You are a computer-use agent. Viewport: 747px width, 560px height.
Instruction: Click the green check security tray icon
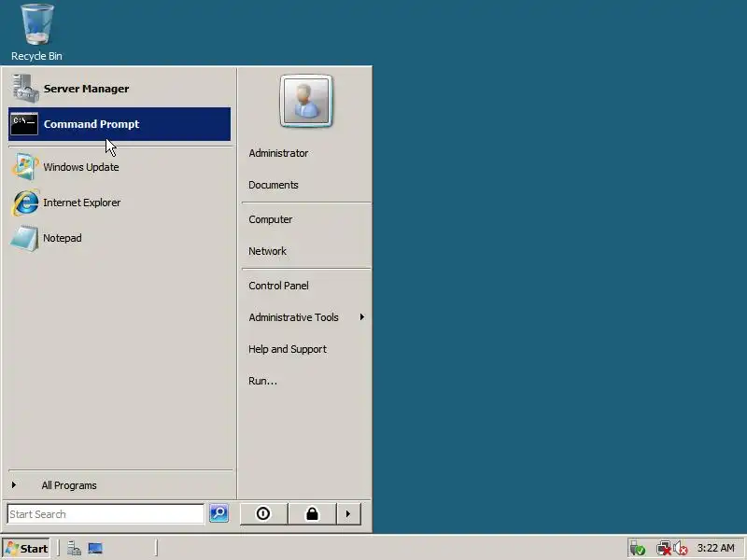point(638,549)
